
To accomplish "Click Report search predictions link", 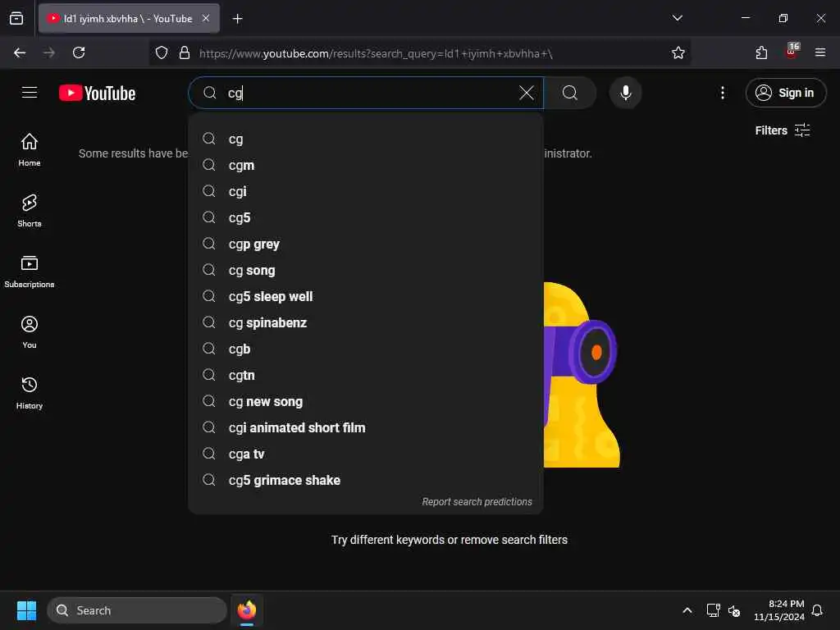I will [x=477, y=502].
